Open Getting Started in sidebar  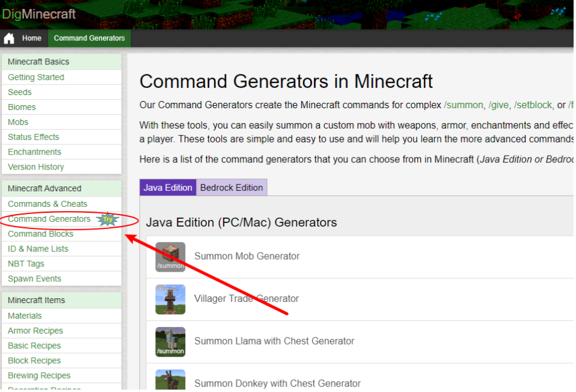36,77
